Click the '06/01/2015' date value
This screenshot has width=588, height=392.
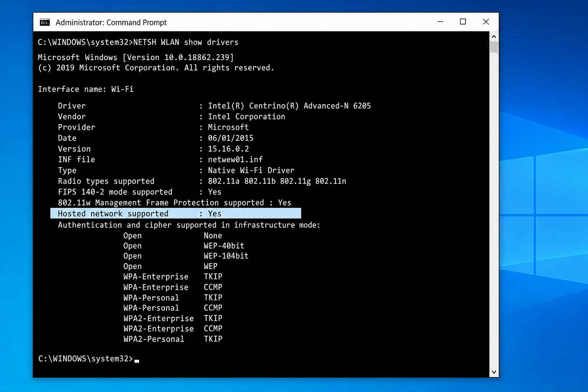pos(230,138)
